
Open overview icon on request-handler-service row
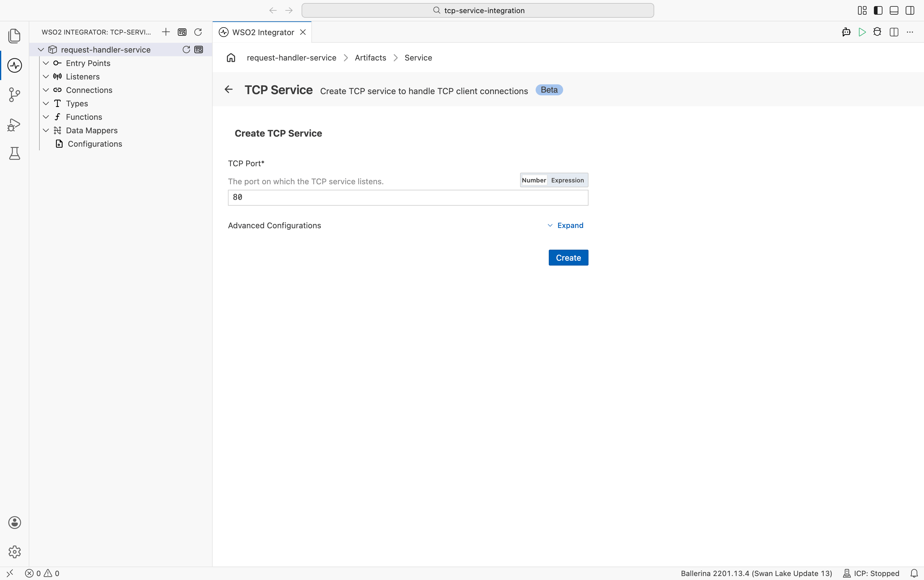tap(199, 50)
